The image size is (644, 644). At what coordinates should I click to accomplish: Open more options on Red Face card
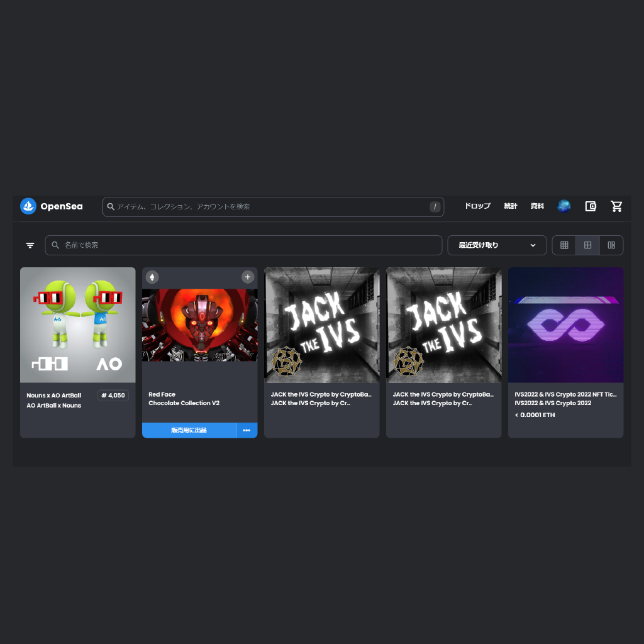click(x=247, y=430)
